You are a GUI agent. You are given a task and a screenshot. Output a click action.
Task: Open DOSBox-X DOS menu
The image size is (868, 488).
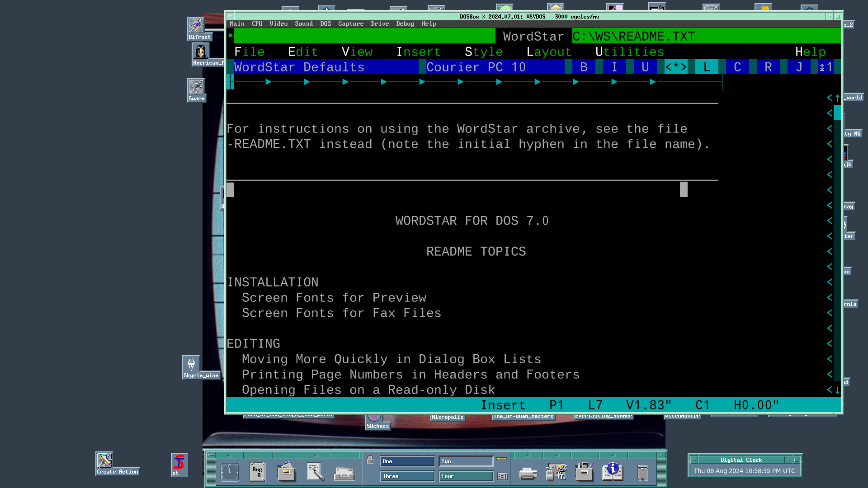click(x=325, y=24)
